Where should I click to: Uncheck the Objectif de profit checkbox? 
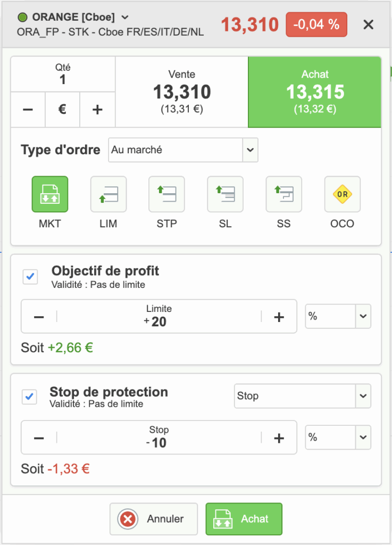pos(30,277)
